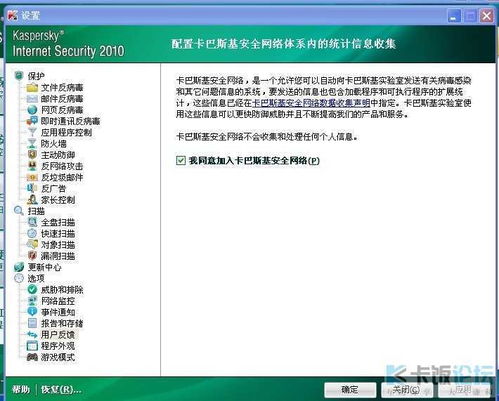Image resolution: width=499 pixels, height=401 pixels.
Task: Select 对象扫描 entry
Action: [x=58, y=245]
